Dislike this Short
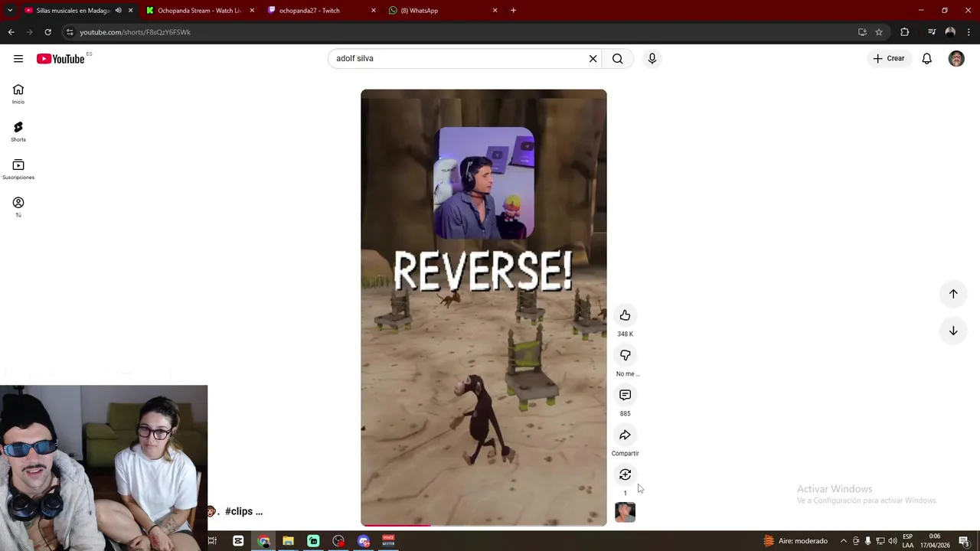The width and height of the screenshot is (980, 551). pyautogui.click(x=625, y=355)
